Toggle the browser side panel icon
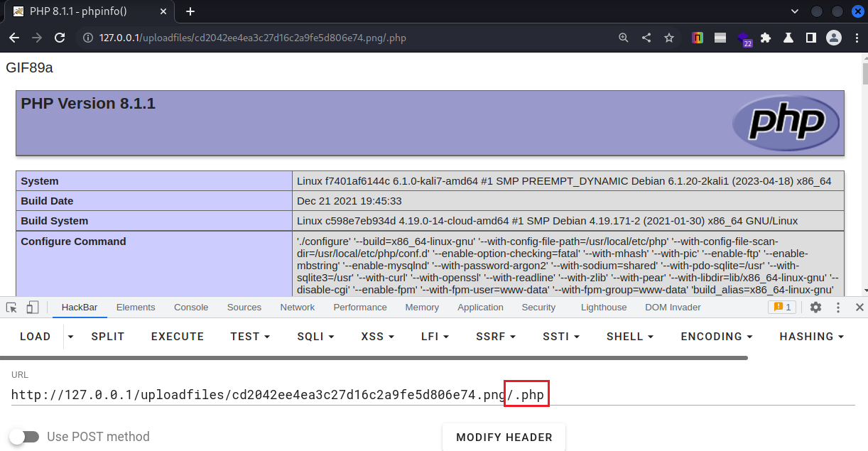 click(811, 38)
